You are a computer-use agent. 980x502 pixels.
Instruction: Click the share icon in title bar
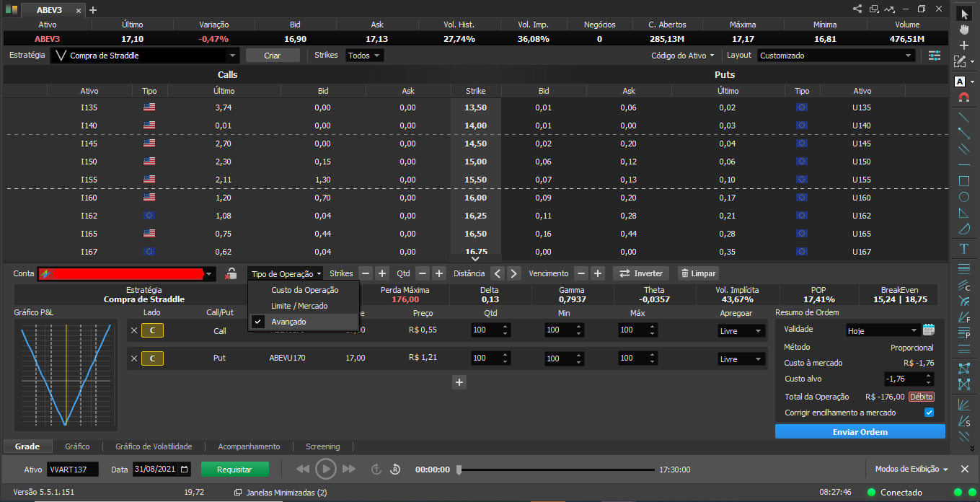857,9
